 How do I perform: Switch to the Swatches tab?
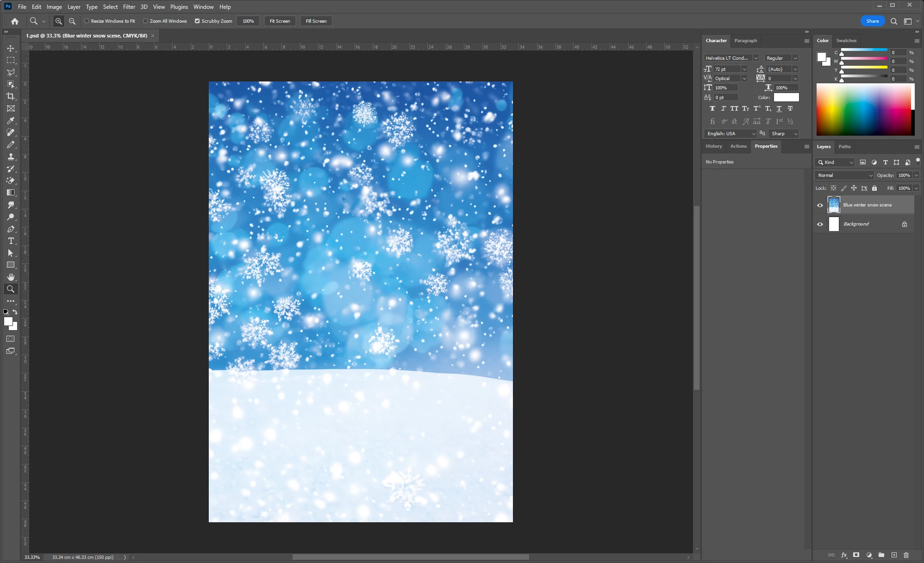[x=846, y=40]
